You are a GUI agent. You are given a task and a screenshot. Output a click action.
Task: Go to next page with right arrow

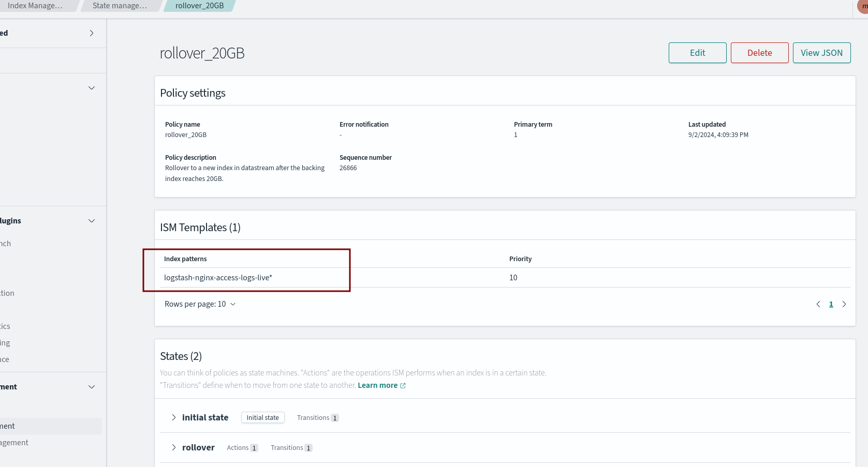(844, 304)
